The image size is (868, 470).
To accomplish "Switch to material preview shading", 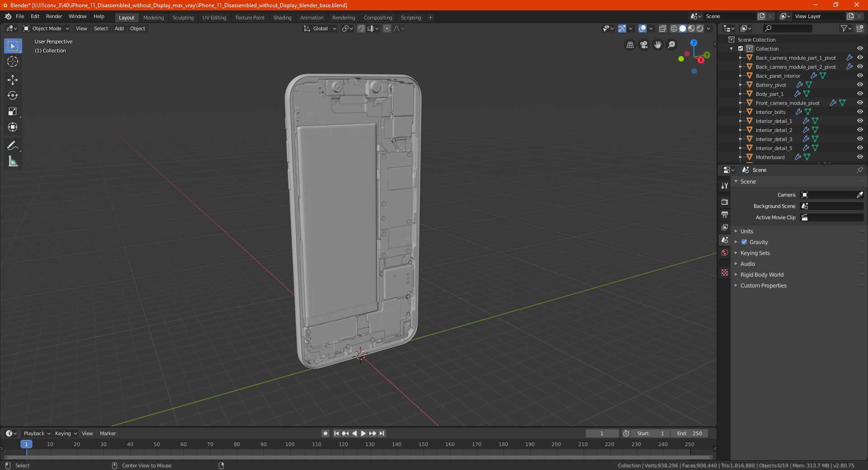I will click(x=691, y=28).
